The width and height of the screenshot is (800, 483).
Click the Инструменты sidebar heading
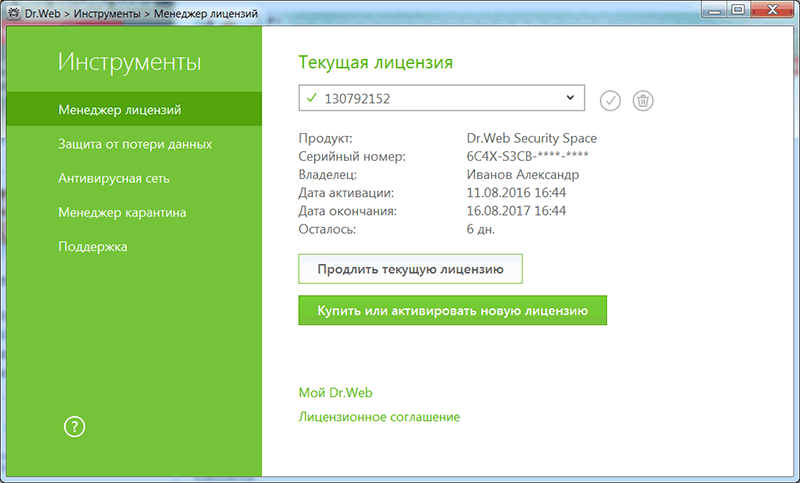click(130, 62)
